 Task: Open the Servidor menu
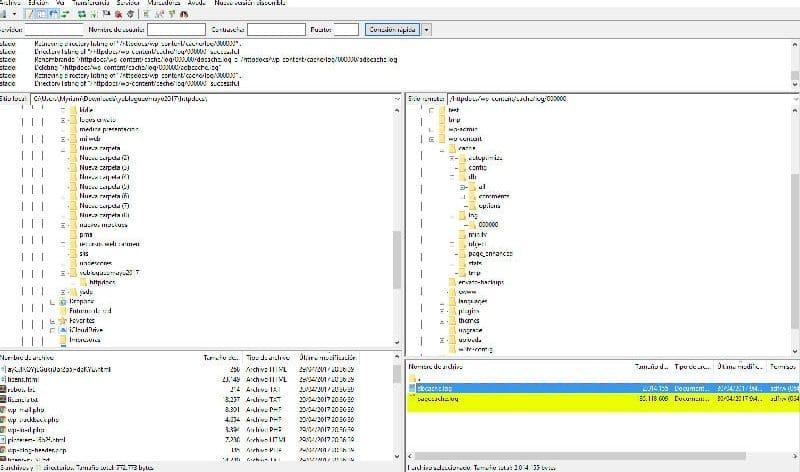tap(128, 3)
